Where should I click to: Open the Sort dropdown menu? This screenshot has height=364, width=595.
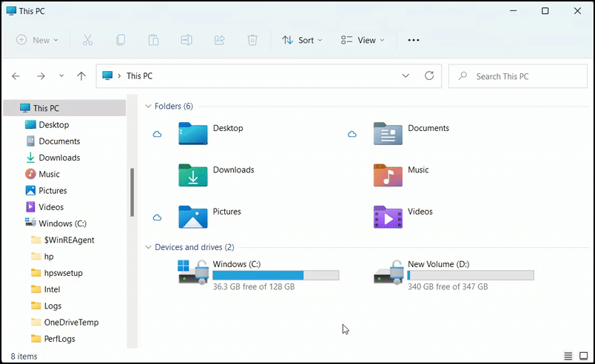302,40
